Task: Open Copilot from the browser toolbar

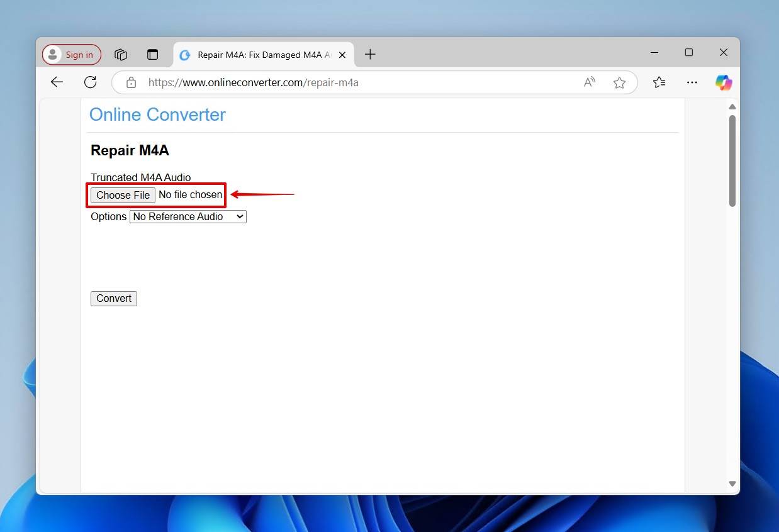Action: click(723, 82)
